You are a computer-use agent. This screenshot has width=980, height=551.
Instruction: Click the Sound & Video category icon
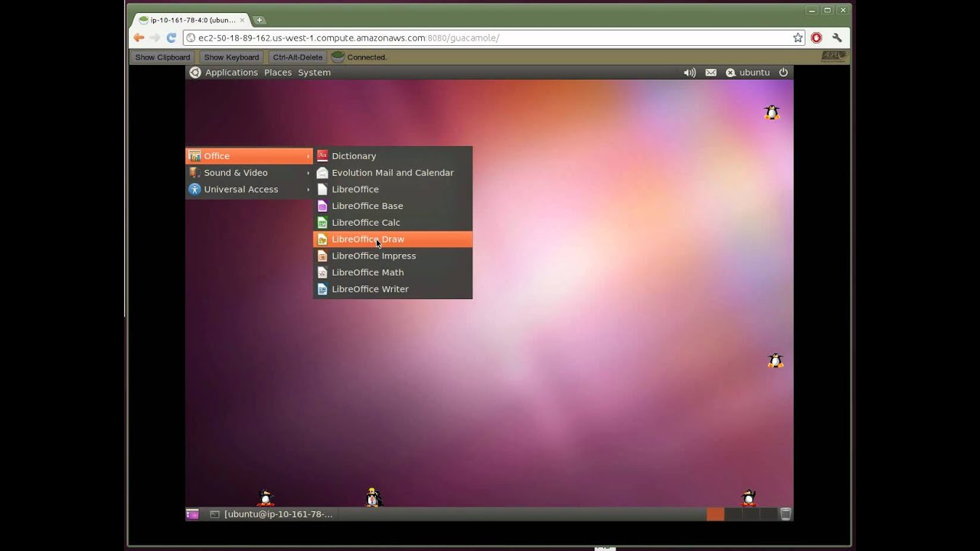(x=194, y=172)
